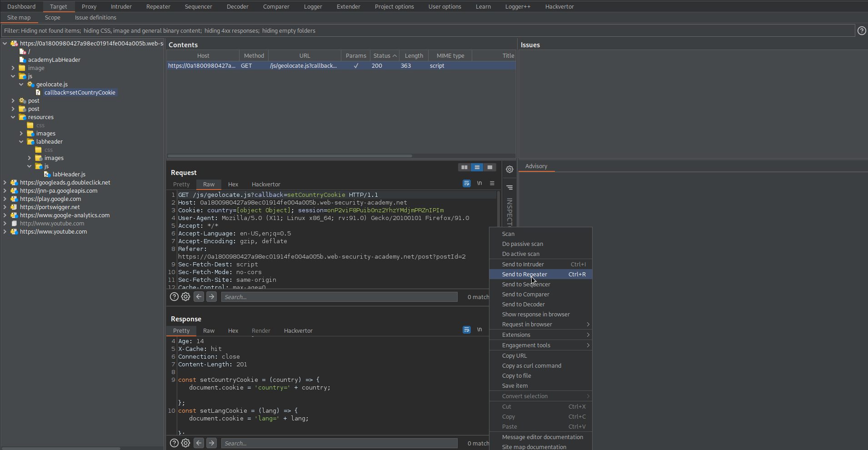Collapse the 0a1800980427 host tree node
This screenshot has width=868, height=450.
click(x=5, y=43)
